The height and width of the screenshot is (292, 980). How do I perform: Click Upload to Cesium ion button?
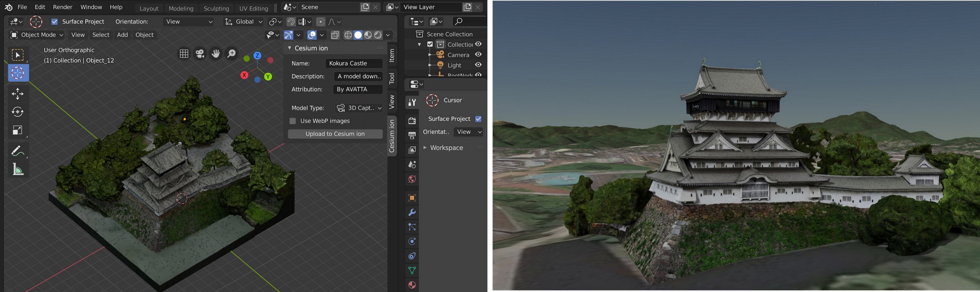335,134
